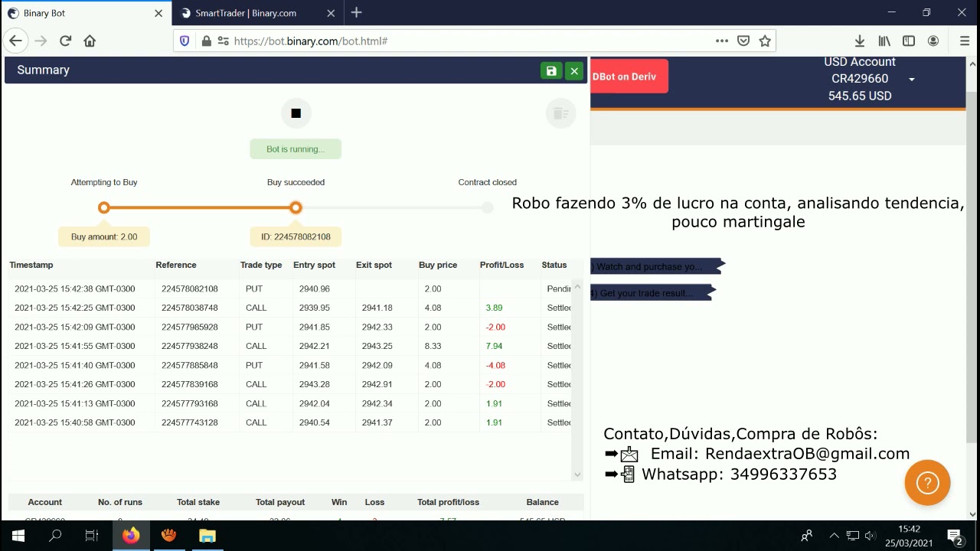980x551 pixels.
Task: Open the notification center
Action: [955, 536]
